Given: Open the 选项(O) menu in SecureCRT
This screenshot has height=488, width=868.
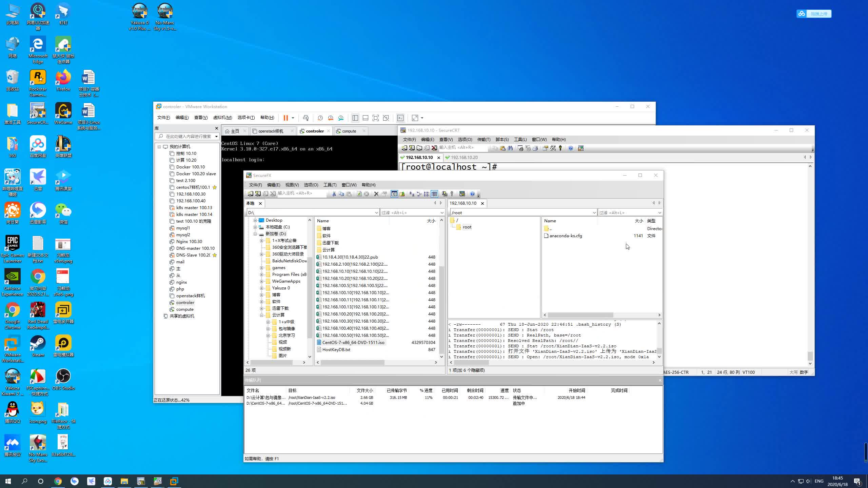Looking at the screenshot, I should pos(465,139).
